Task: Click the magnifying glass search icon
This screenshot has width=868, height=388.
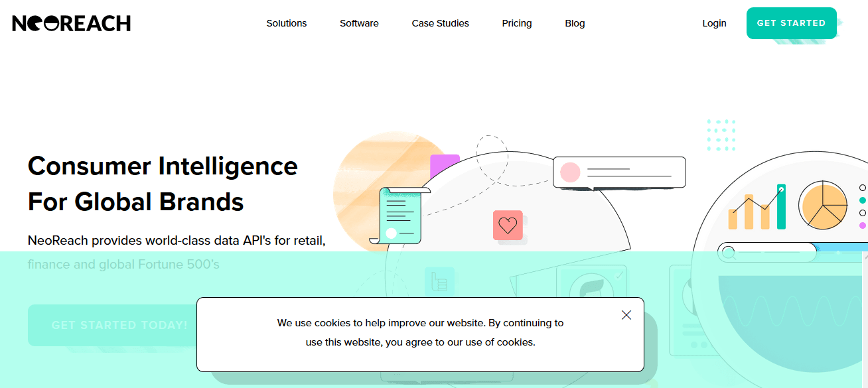Action: tap(729, 253)
